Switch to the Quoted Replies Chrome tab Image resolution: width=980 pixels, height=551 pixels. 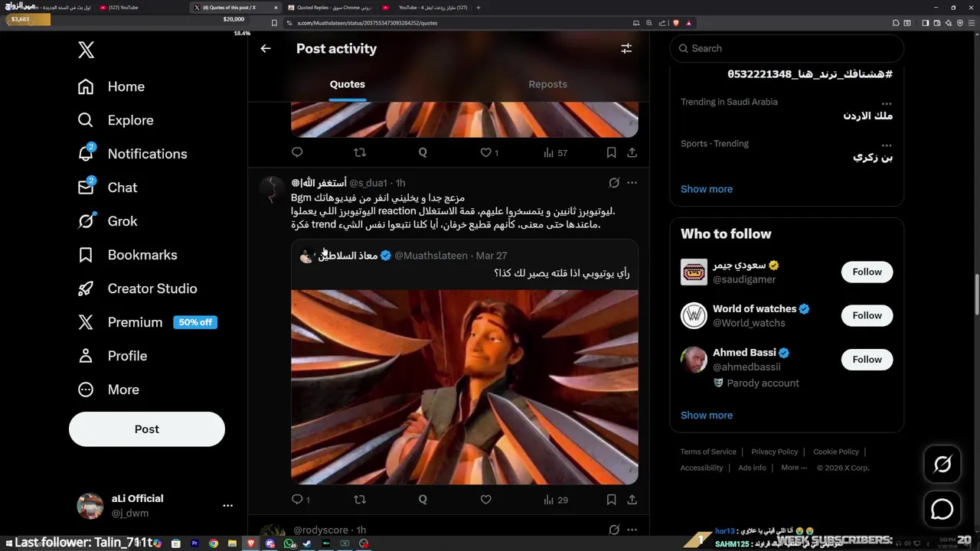330,8
